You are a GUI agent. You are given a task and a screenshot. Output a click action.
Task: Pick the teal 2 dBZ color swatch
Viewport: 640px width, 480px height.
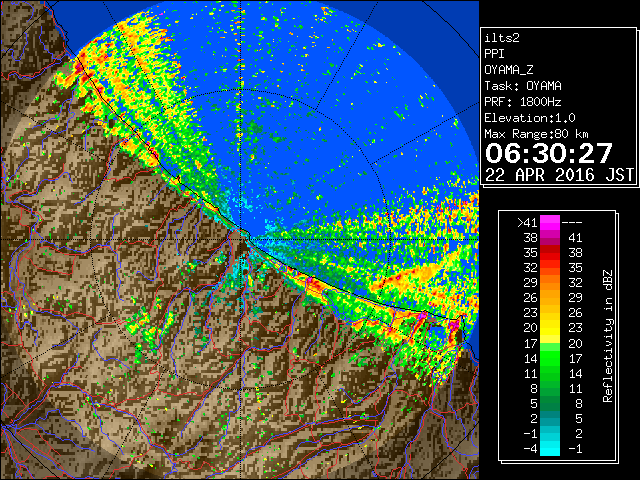pos(550,418)
